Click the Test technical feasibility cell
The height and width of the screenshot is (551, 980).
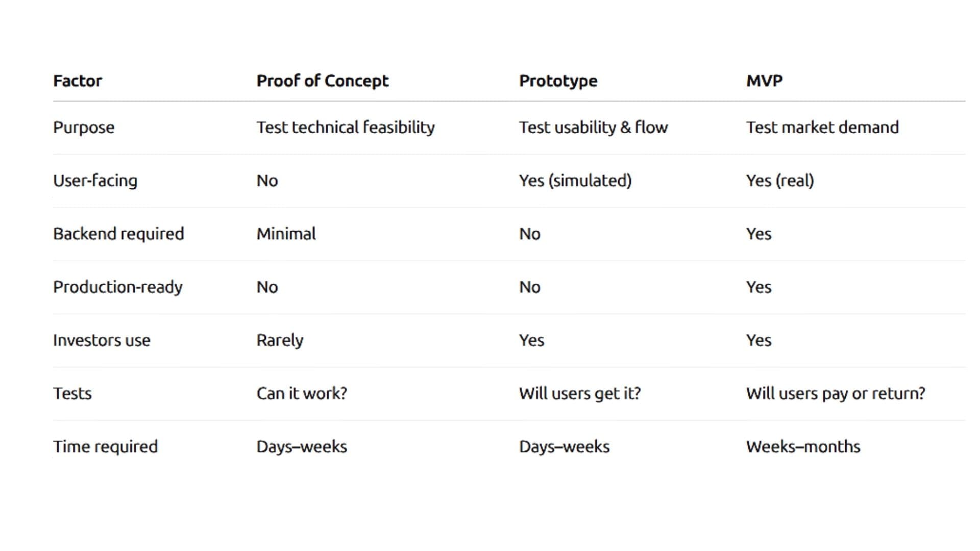tap(346, 128)
